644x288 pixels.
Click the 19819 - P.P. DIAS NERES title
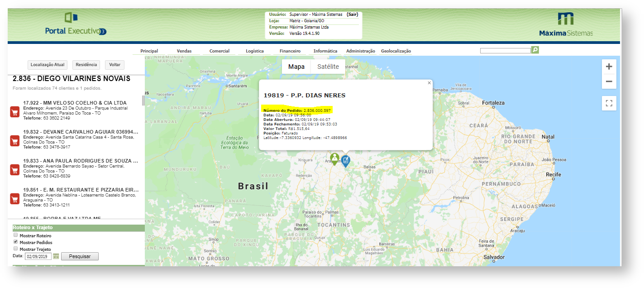[305, 96]
